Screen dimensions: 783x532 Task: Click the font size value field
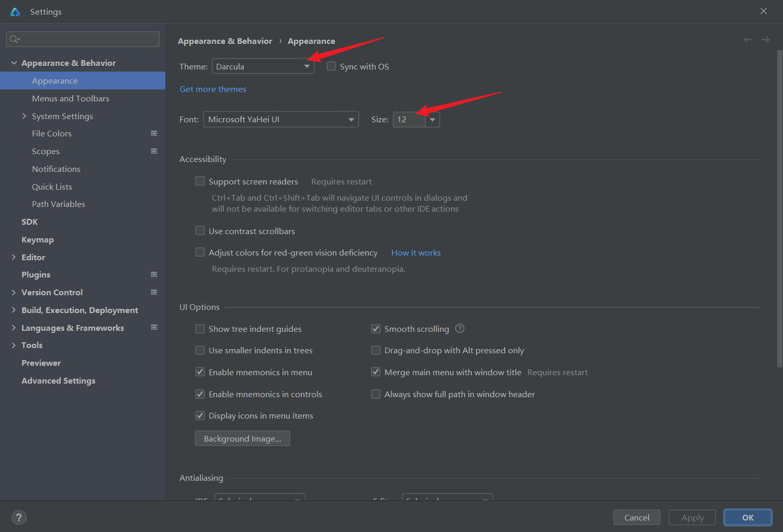click(x=409, y=120)
